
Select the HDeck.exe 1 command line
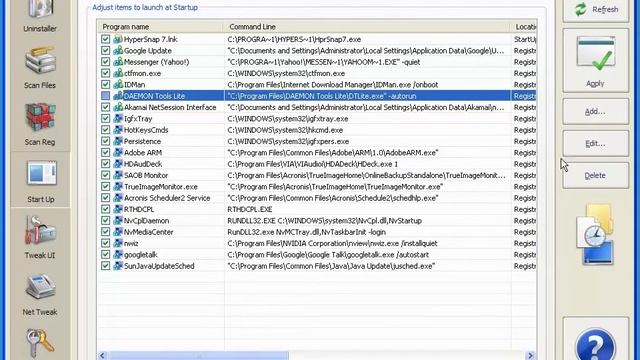tap(312, 164)
